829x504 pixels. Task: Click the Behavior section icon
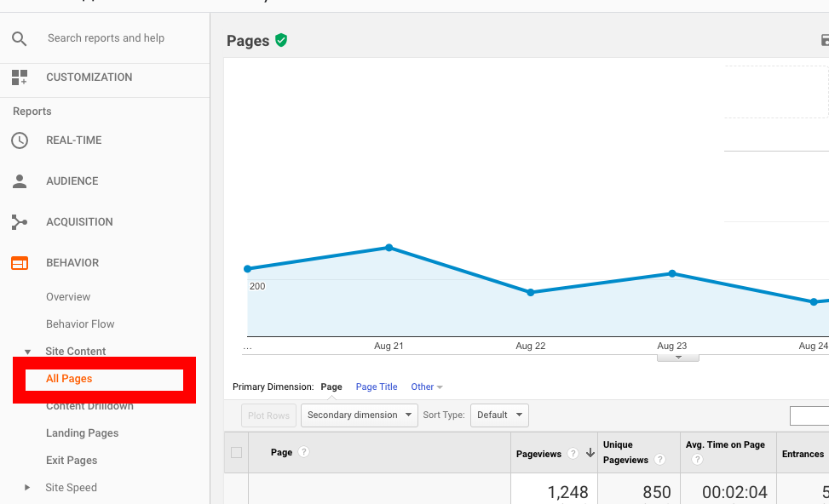tap(20, 263)
